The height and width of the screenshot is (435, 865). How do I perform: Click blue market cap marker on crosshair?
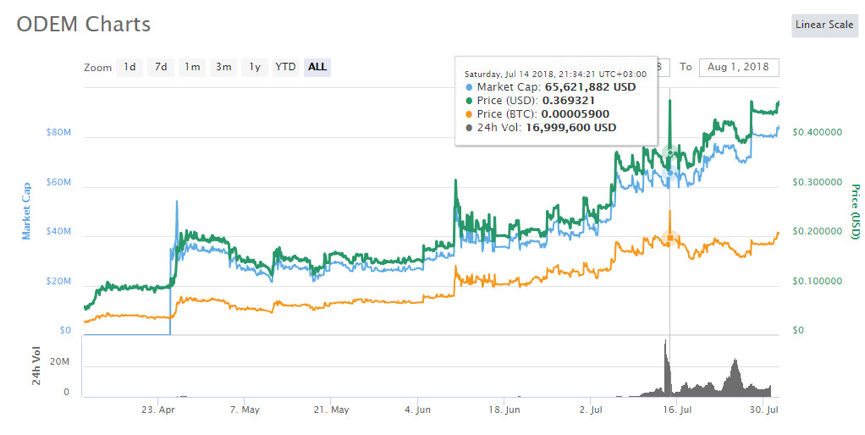(x=670, y=173)
